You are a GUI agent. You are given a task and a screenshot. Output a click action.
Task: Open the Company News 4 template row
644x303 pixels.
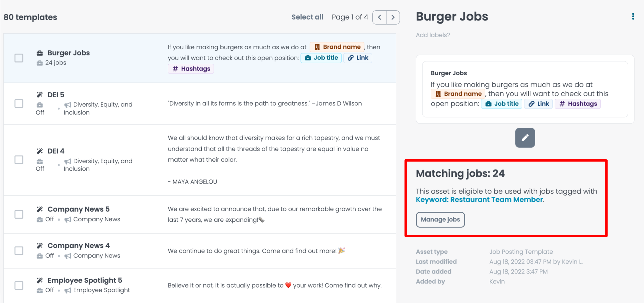tap(78, 246)
